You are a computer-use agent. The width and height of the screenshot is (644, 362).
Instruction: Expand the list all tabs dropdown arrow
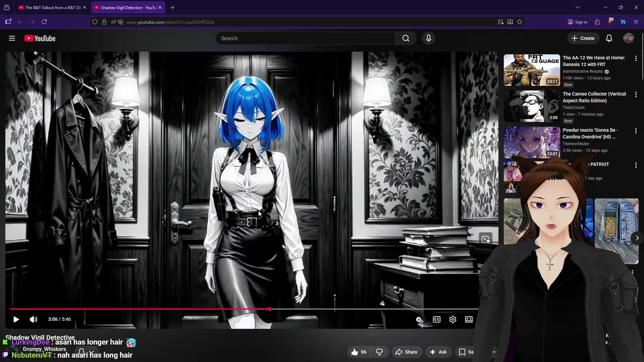coord(578,8)
